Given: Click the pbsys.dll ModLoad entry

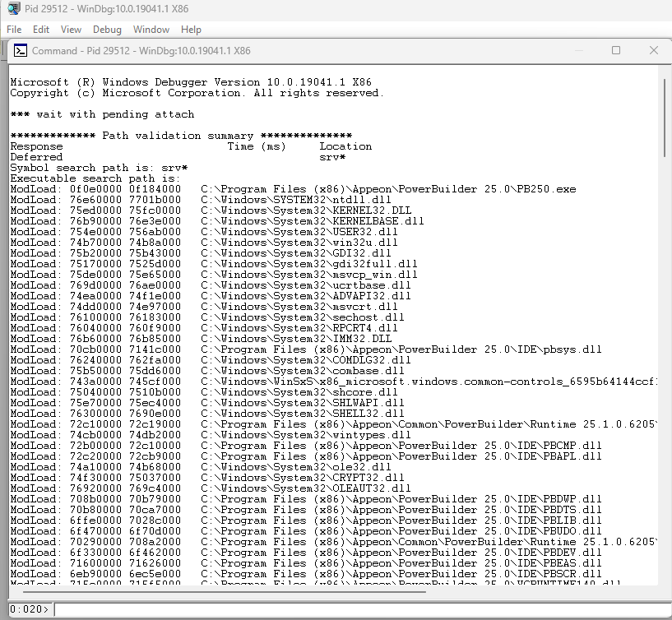Looking at the screenshot, I should [x=306, y=349].
